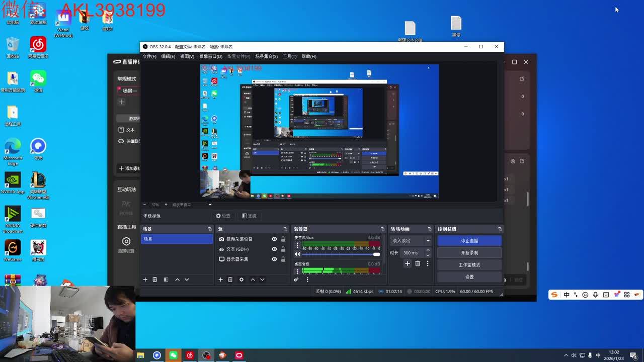Screen dimensions: 644x362
Task: Mute the 麦克风/Aux speaker icon
Action: tap(297, 254)
